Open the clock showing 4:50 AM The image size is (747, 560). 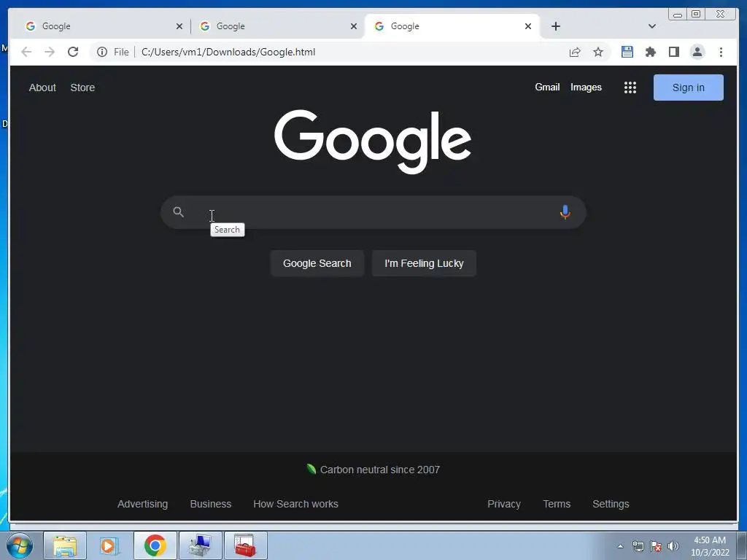pos(710,546)
